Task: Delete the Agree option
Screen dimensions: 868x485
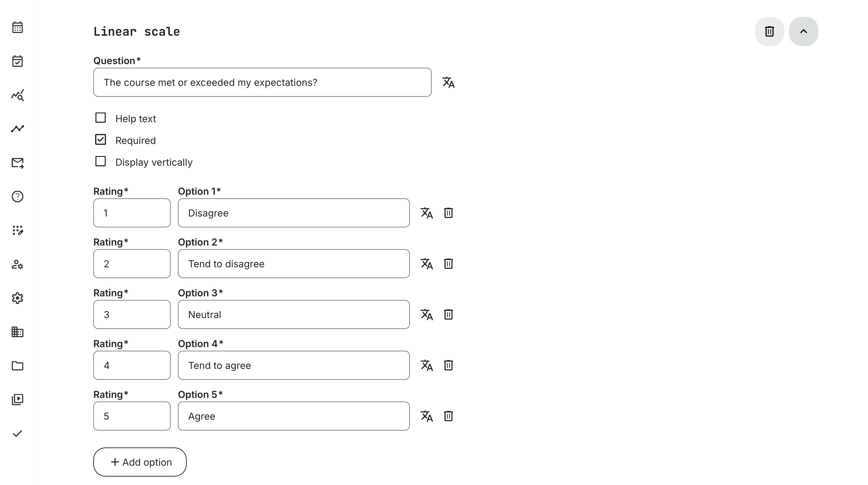Action: [x=448, y=416]
